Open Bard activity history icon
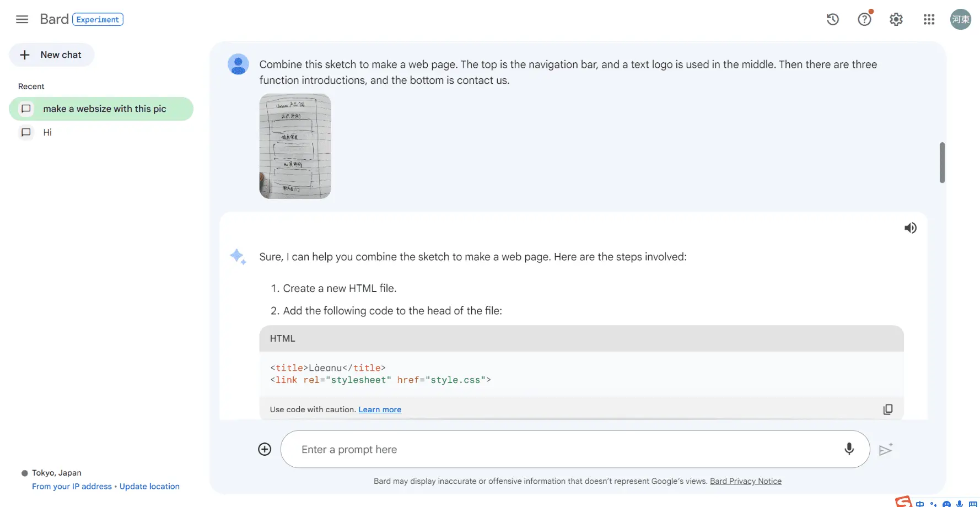The width and height of the screenshot is (980, 507). [x=832, y=19]
